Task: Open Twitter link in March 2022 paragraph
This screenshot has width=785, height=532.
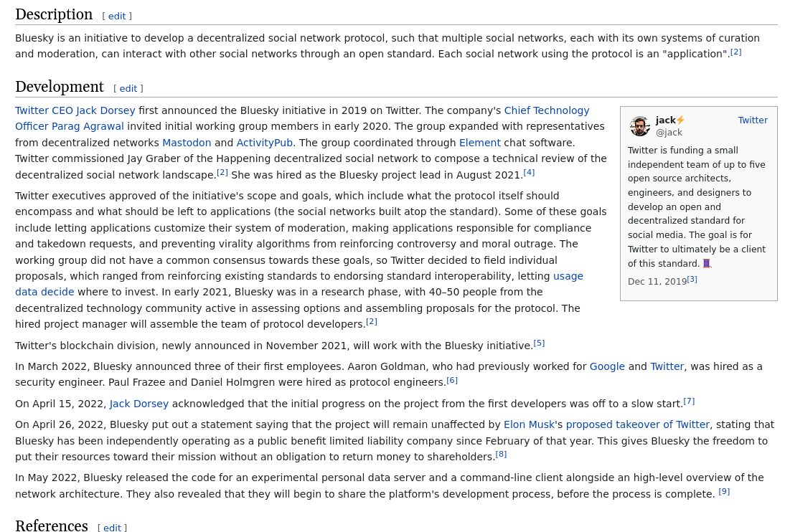Action: click(667, 366)
